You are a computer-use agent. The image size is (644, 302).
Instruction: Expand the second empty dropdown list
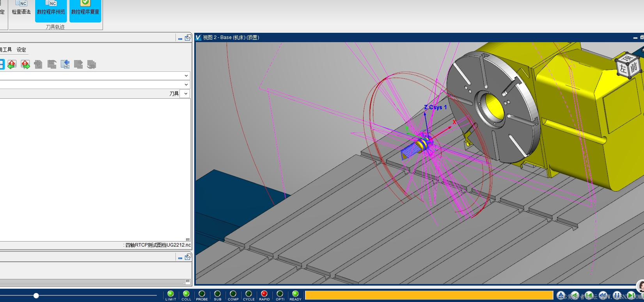[186, 85]
